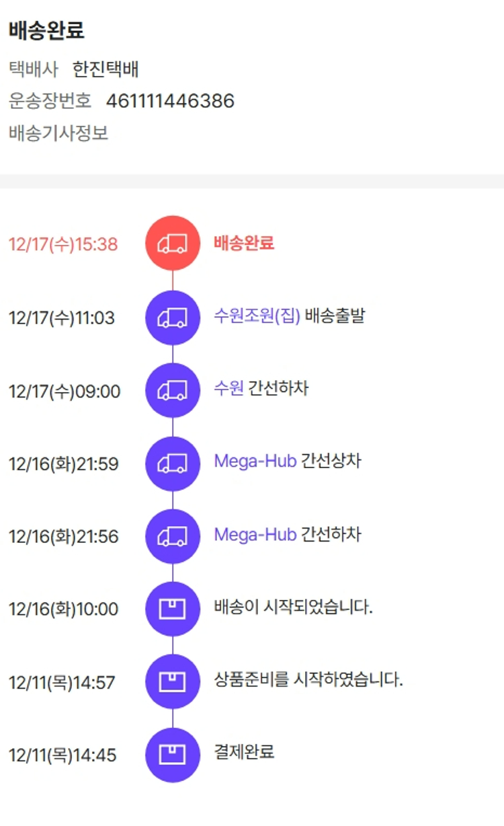504x826 pixels.
Task: Open the 수원조원(집) location link
Action: [257, 315]
